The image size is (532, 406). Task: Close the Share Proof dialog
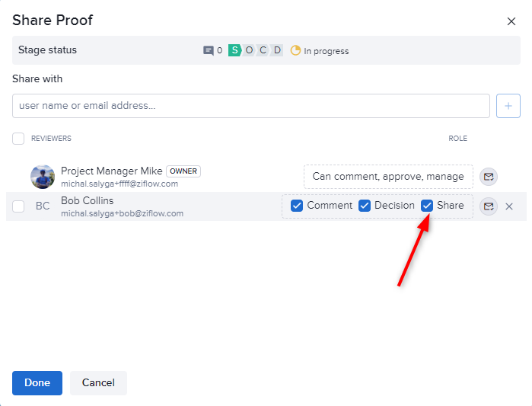pyautogui.click(x=511, y=21)
